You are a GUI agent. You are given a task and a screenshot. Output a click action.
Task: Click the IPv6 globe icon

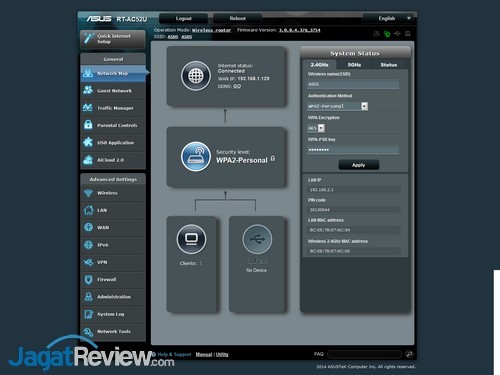click(x=88, y=245)
